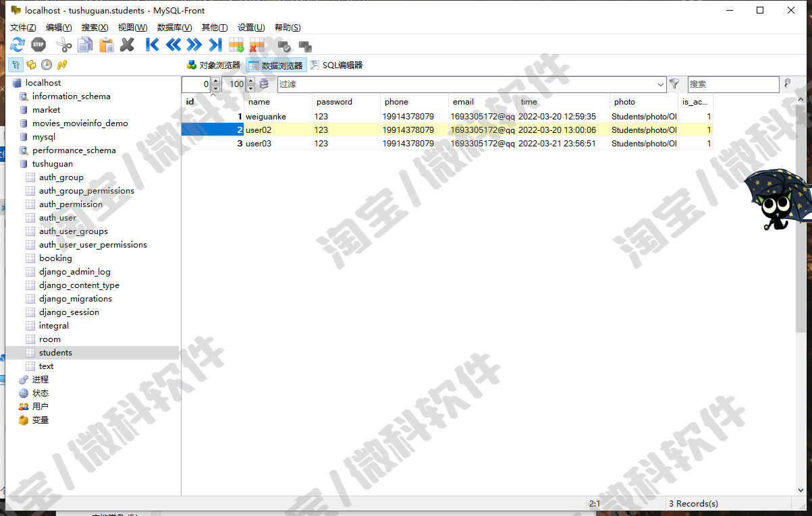Refresh data with the blue arrows icon
Image resolution: width=812 pixels, height=516 pixels.
pos(17,45)
